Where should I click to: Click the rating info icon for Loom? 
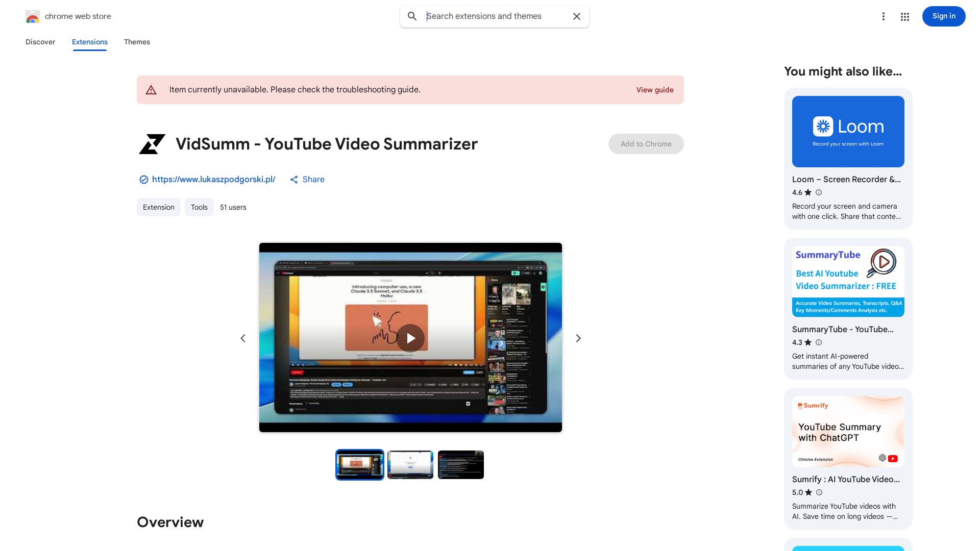[819, 192]
